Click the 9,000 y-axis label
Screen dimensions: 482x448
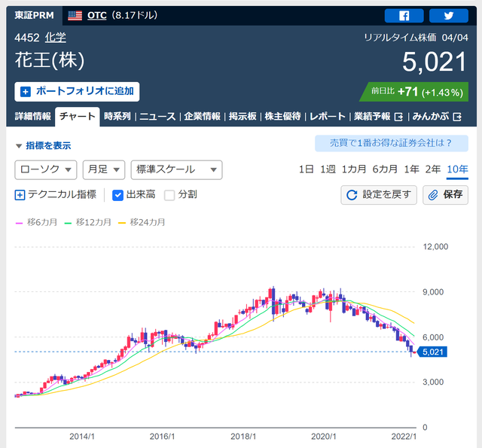point(433,292)
